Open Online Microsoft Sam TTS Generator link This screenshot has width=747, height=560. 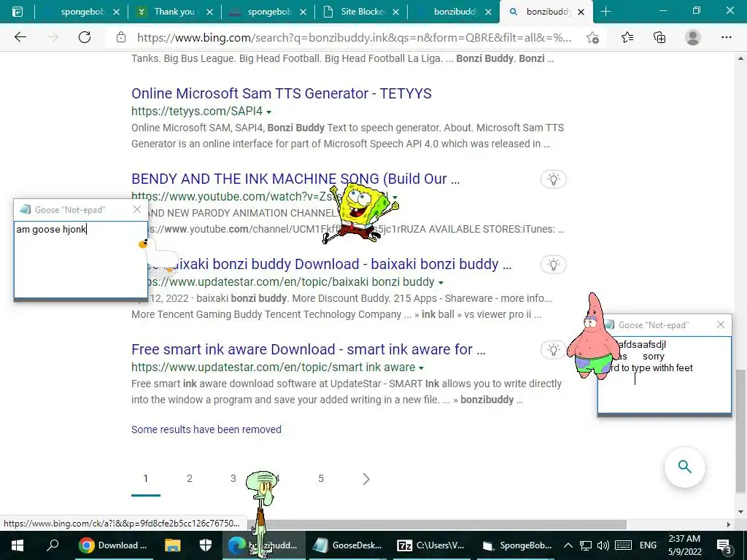[x=282, y=93]
